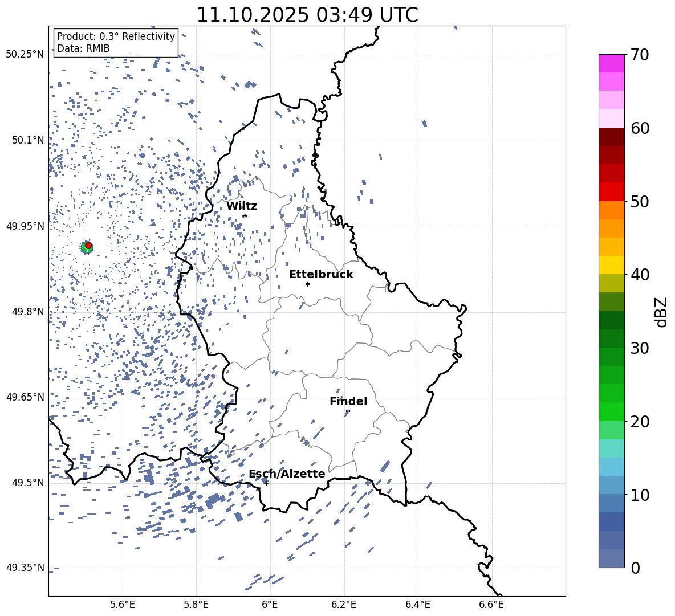Click the 60 colorbar tick label
Screen dimensions: 675x616
640,128
